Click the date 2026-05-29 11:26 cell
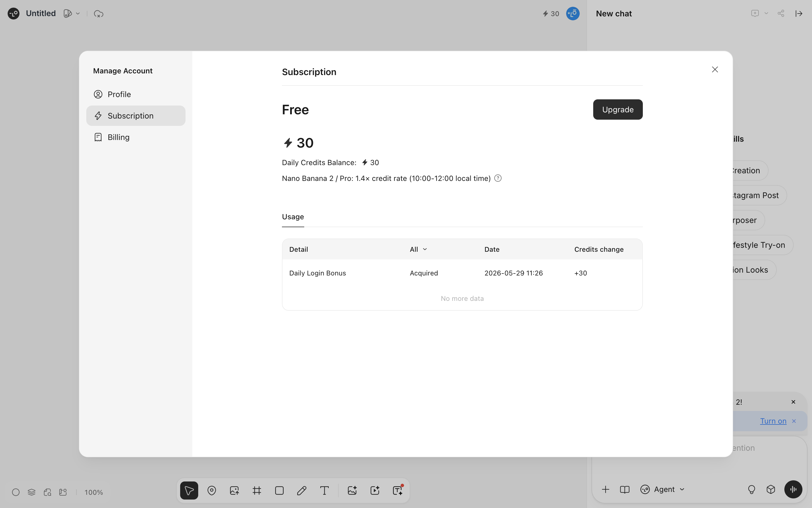Viewport: 812px width, 508px height. click(x=513, y=273)
